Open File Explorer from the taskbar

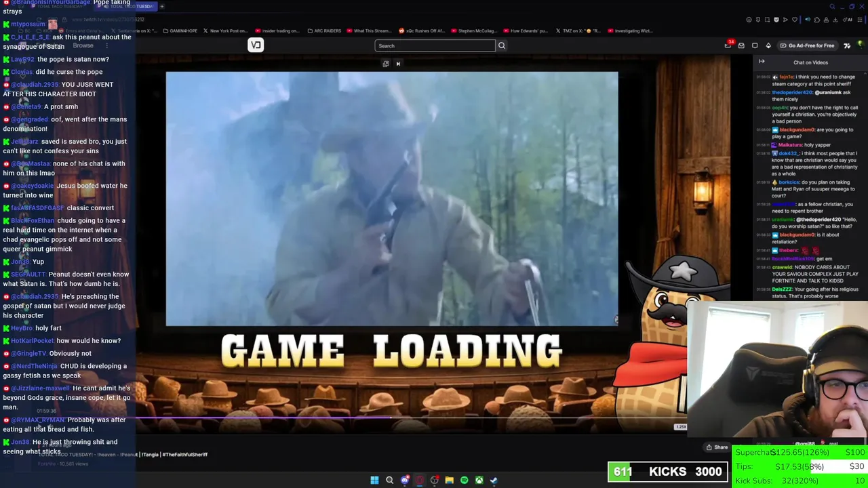point(449,480)
